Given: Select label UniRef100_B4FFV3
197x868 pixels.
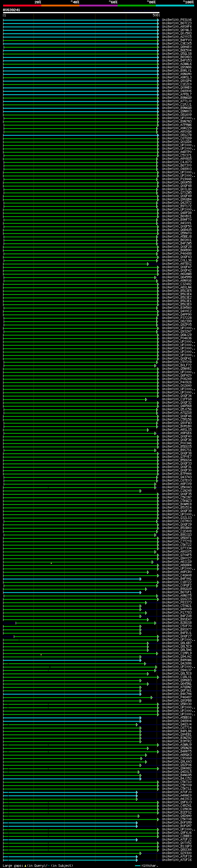Looking at the screenshot, I should 177,40.
